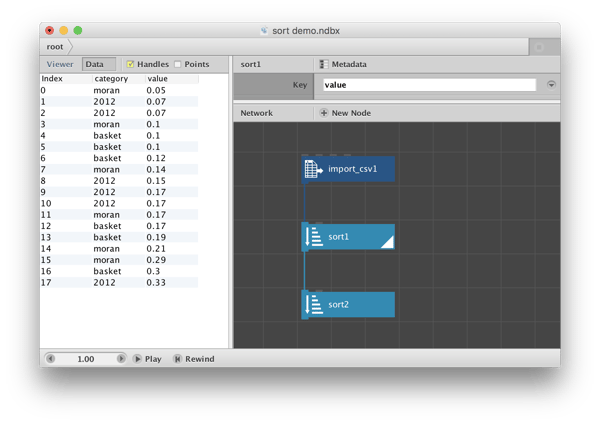The height and width of the screenshot is (424, 600).
Task: Select value 0.21 in row 14
Action: pos(156,249)
